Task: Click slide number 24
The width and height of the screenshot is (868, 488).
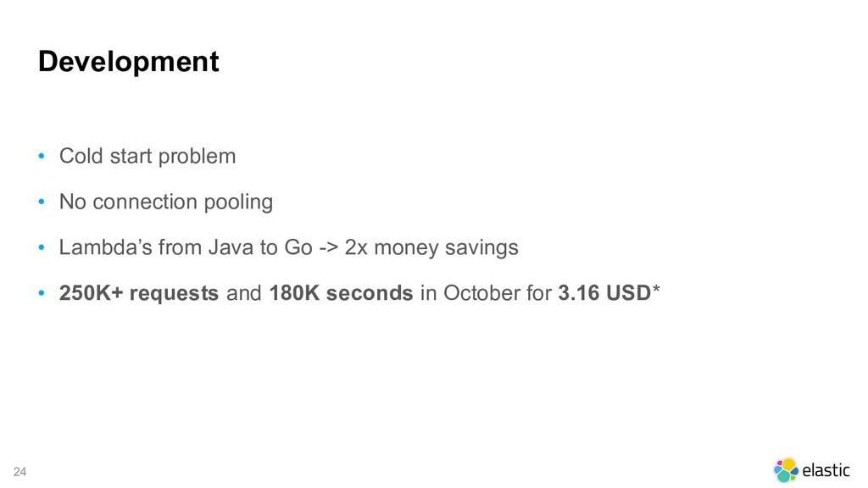Action: 20,472
